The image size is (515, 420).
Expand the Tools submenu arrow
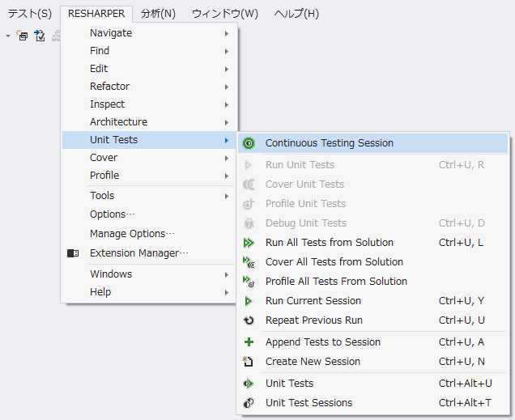[227, 196]
